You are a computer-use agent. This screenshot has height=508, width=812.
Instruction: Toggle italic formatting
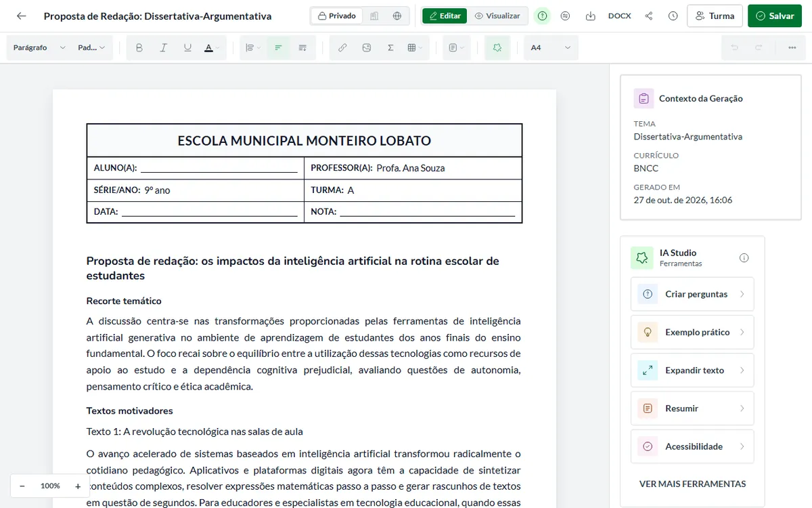point(163,48)
